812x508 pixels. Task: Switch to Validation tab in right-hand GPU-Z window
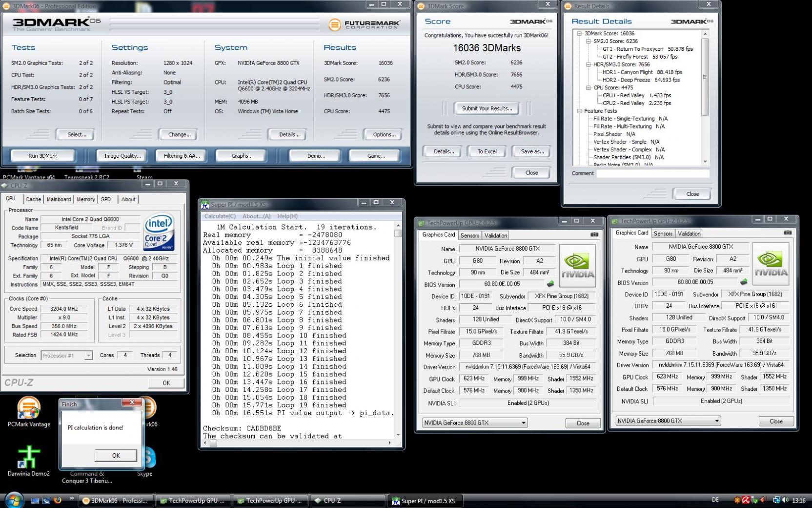pos(689,233)
